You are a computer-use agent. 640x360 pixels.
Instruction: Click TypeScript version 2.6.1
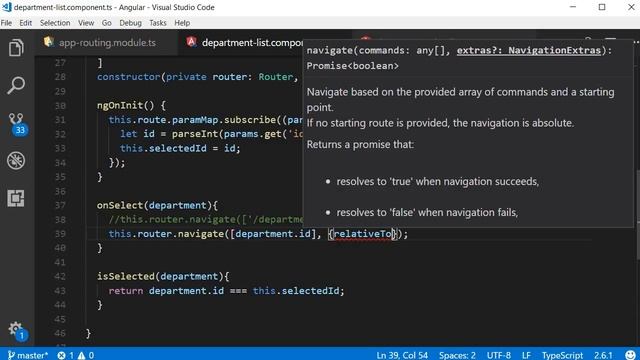click(x=603, y=355)
